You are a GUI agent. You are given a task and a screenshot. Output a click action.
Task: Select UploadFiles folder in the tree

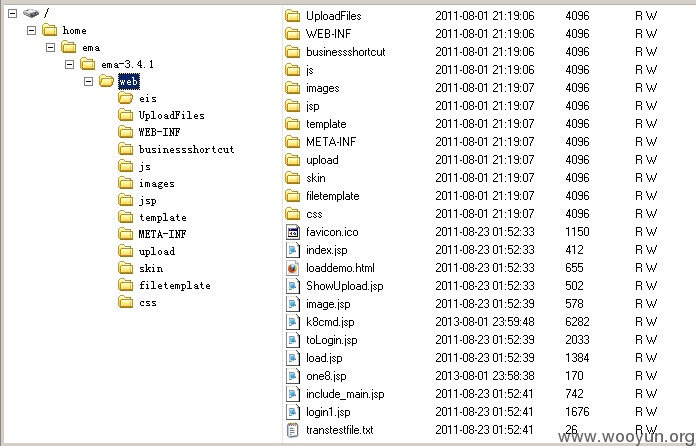[171, 115]
